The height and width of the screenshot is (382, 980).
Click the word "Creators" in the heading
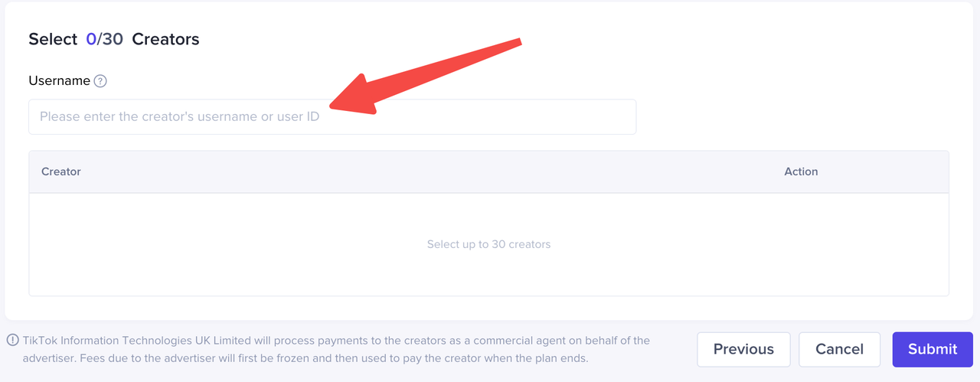(165, 39)
